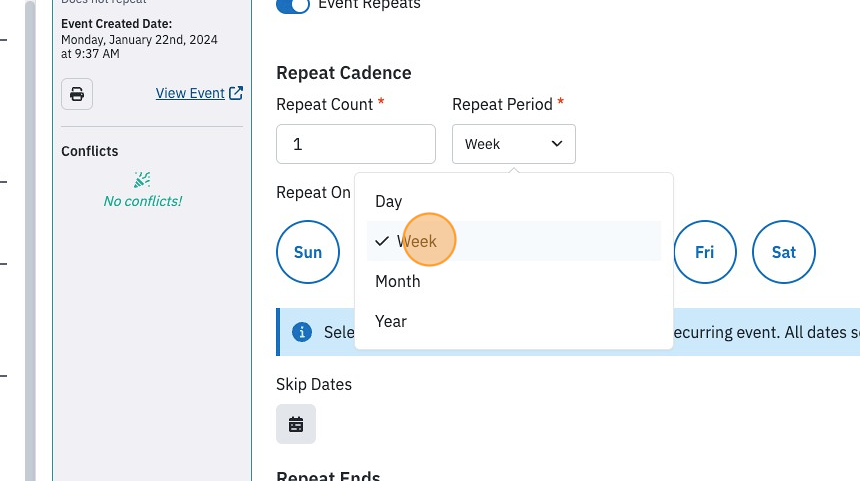
Task: Click the Repeat Count input field
Action: (356, 144)
